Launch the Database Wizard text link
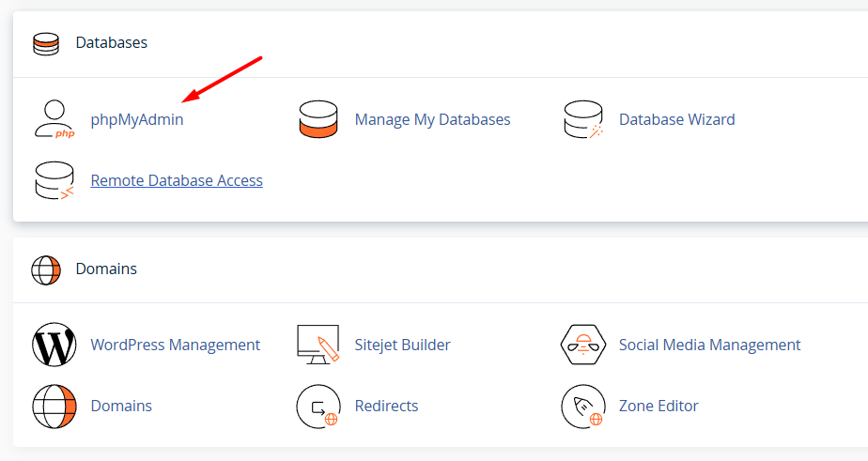The height and width of the screenshot is (461, 868). (676, 120)
